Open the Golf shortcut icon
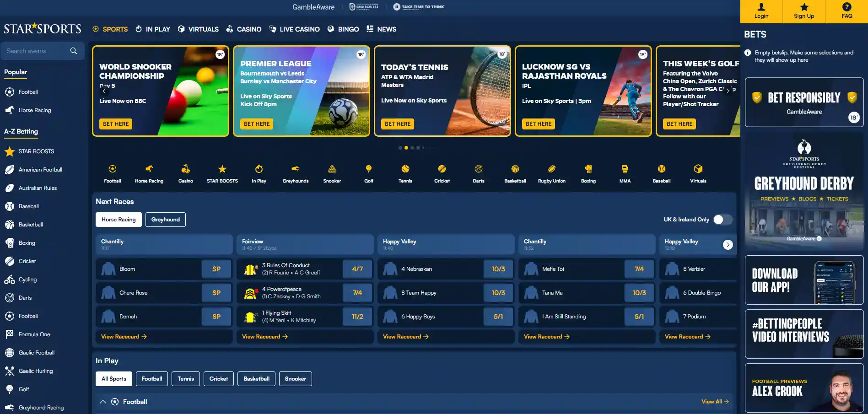Viewport: 868px width, 414px height. point(369,169)
